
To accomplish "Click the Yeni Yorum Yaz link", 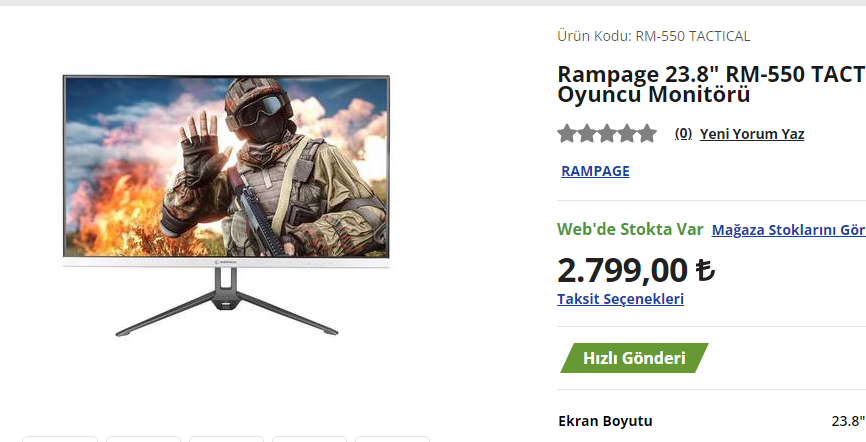I will pyautogui.click(x=752, y=134).
